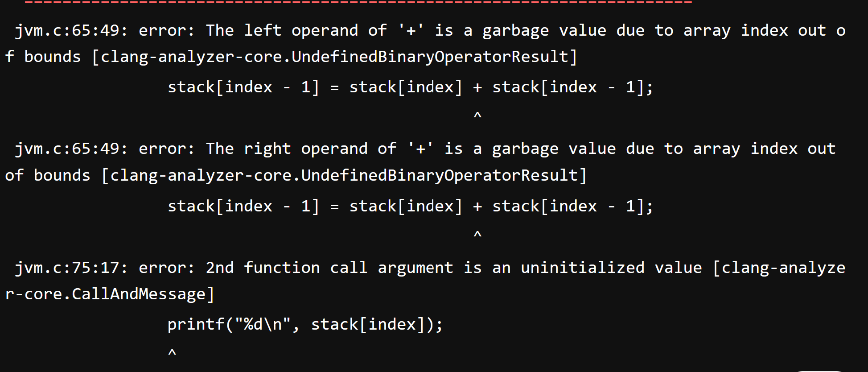This screenshot has width=868, height=372.
Task: Click the printf keyword in code snippet
Action: pos(196,325)
